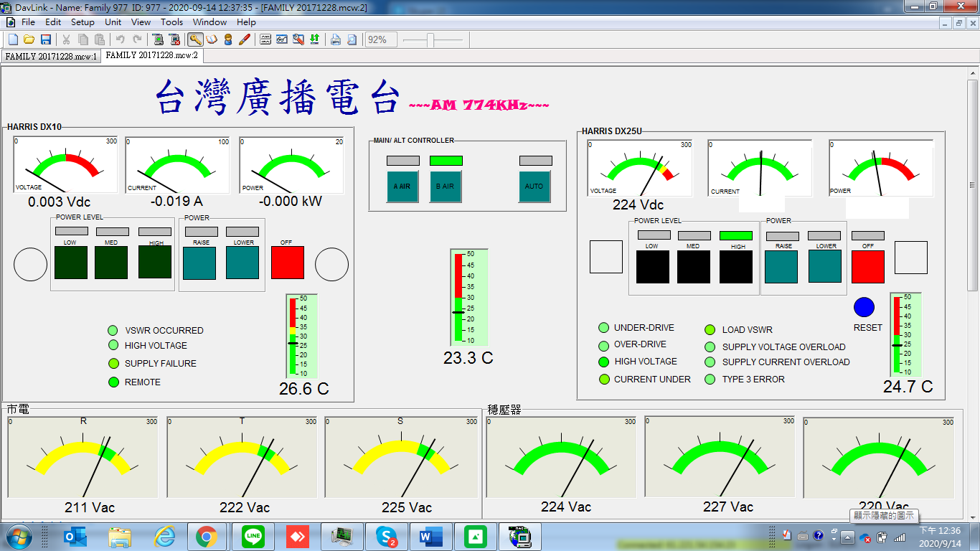Viewport: 980px width, 551px height.
Task: Toggle the golden key toolbar icon
Action: click(195, 39)
